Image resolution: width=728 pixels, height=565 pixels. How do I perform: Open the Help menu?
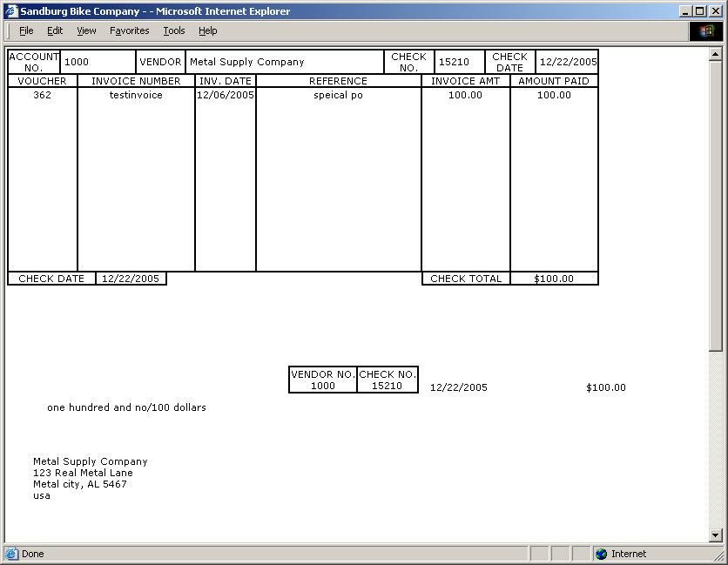pyautogui.click(x=207, y=30)
